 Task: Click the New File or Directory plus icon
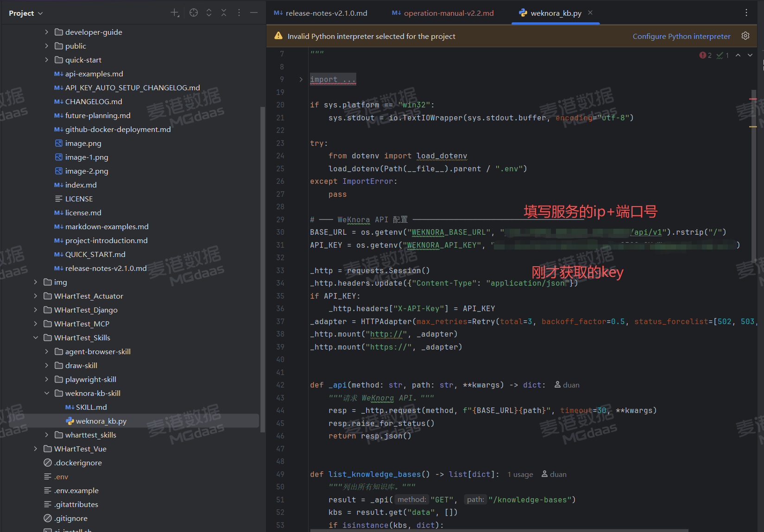click(x=175, y=13)
